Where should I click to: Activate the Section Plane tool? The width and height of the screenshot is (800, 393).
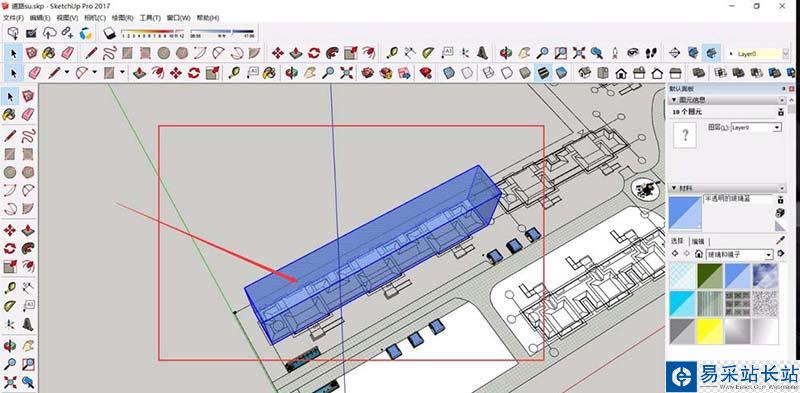(674, 53)
